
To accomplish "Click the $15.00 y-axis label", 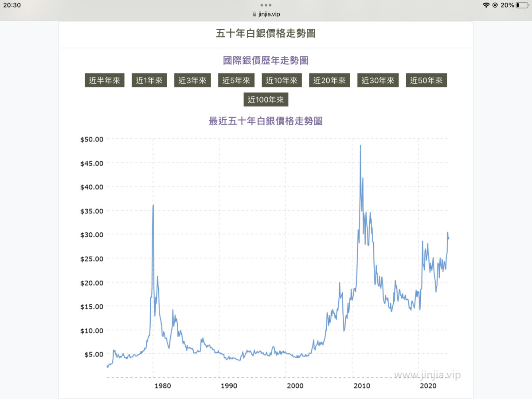I will coord(92,307).
